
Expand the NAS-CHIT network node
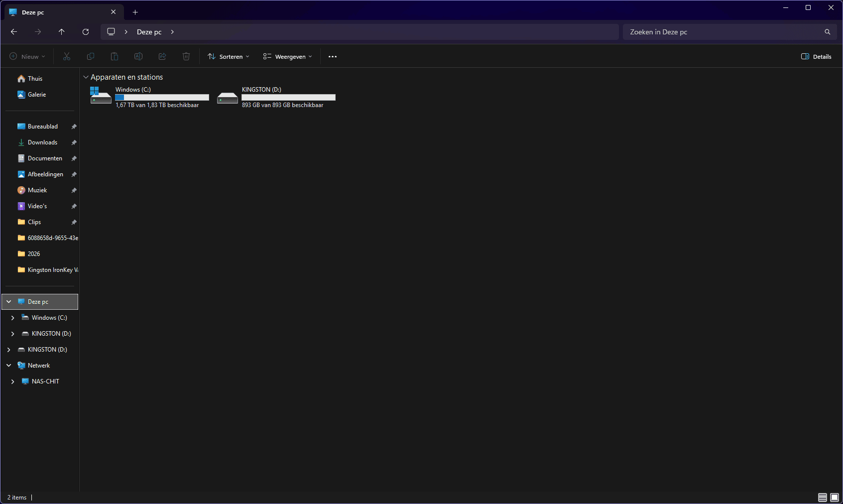[x=12, y=381]
